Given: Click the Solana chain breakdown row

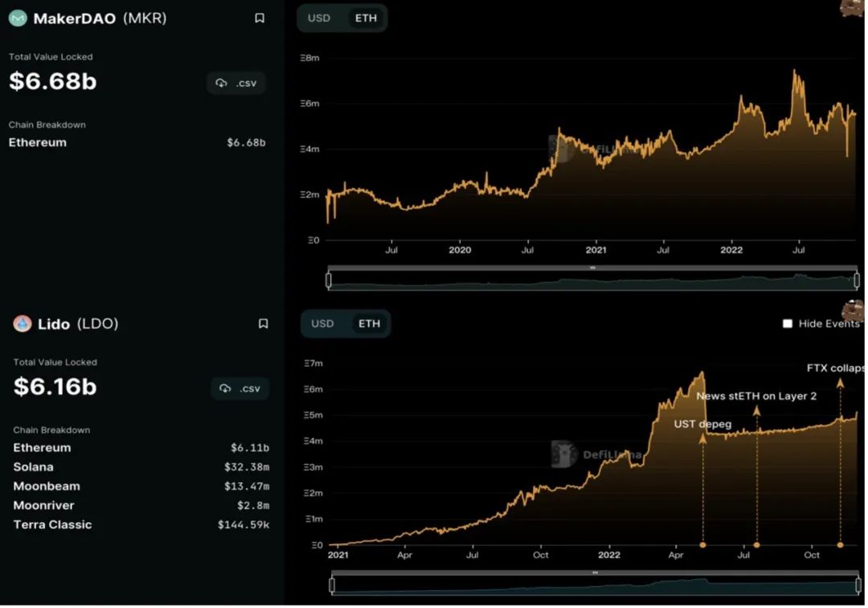Looking at the screenshot, I should pos(141,467).
